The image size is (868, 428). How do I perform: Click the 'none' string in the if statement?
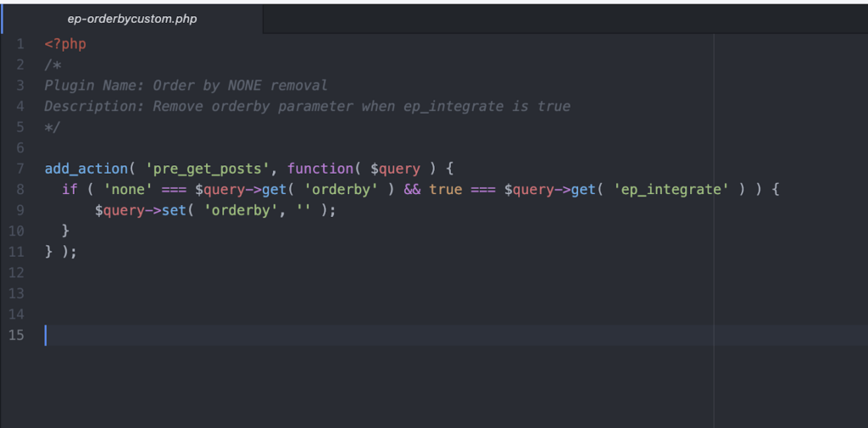129,190
